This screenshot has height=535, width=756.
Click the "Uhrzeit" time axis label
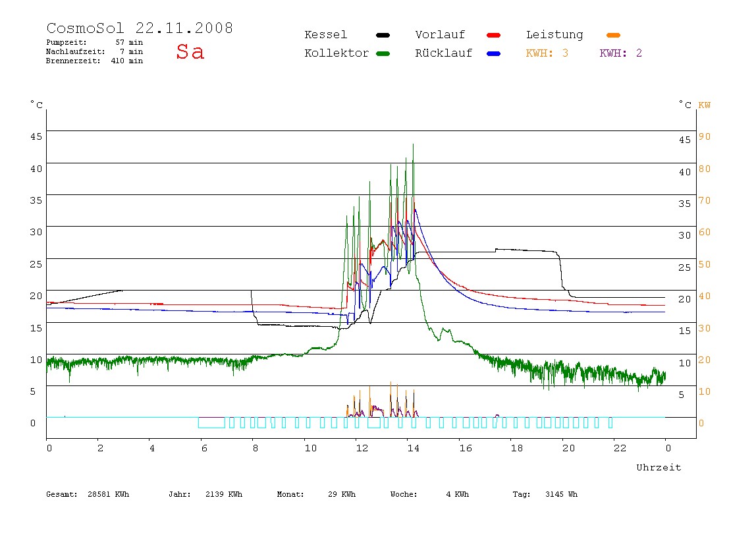point(659,467)
